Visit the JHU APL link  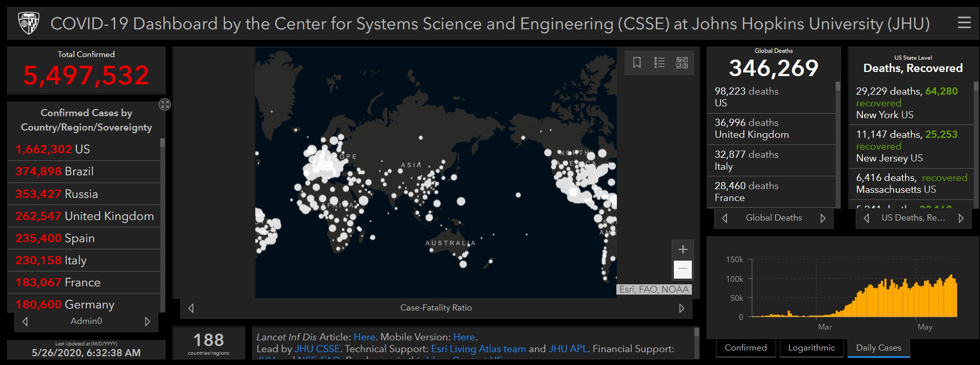point(568,349)
